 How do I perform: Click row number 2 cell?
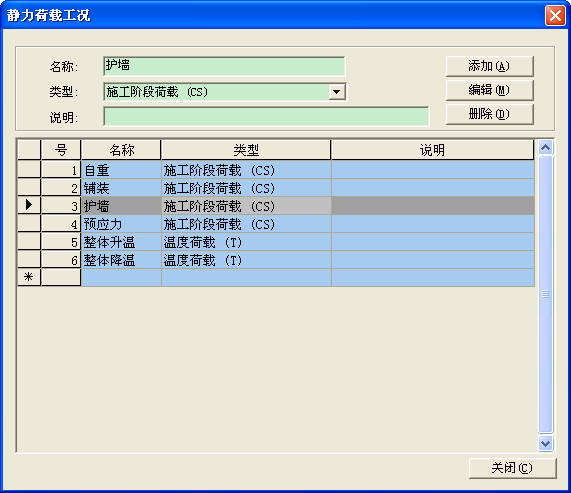pyautogui.click(x=61, y=188)
